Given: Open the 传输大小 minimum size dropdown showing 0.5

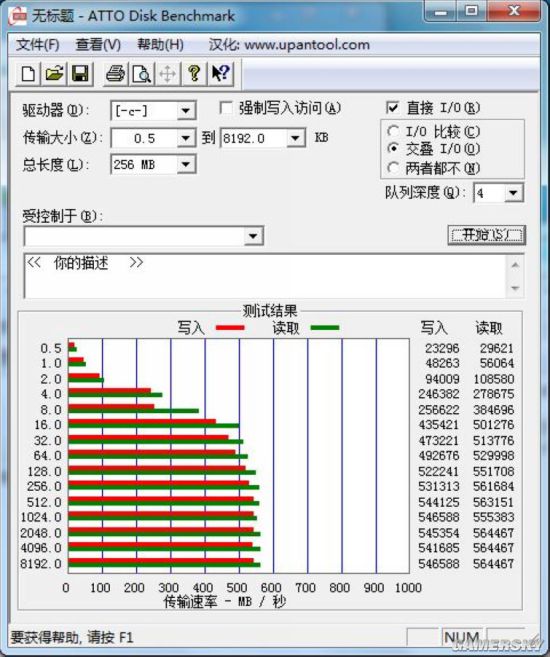Looking at the screenshot, I should (185, 138).
